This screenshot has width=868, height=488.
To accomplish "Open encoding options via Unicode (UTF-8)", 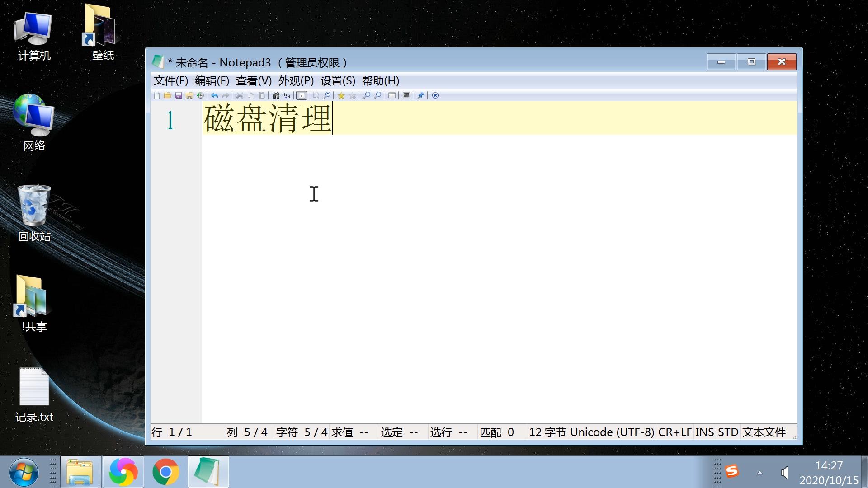I will tap(611, 432).
